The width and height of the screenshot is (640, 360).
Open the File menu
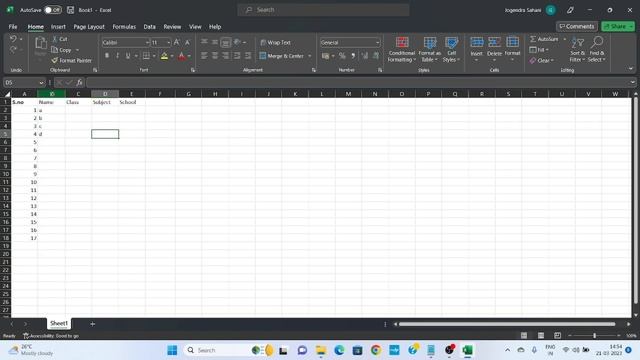click(x=13, y=27)
